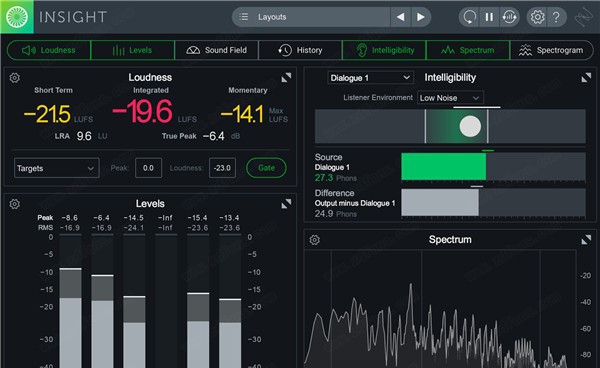Image resolution: width=600 pixels, height=368 pixels.
Task: Expand the Spectrum panel to full view
Action: 586,240
